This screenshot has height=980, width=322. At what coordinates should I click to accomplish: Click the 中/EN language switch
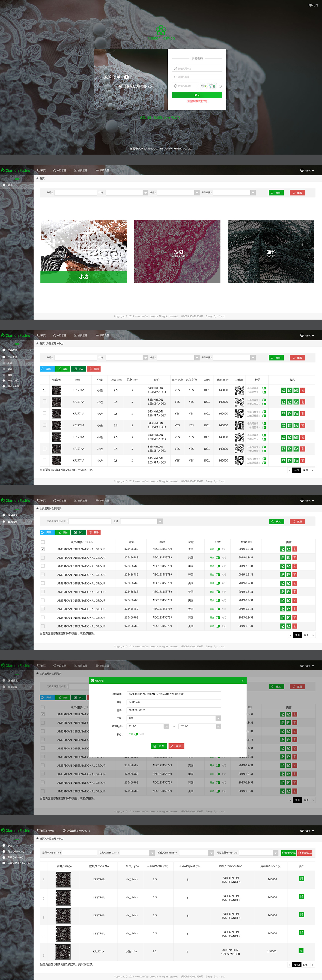click(313, 5)
